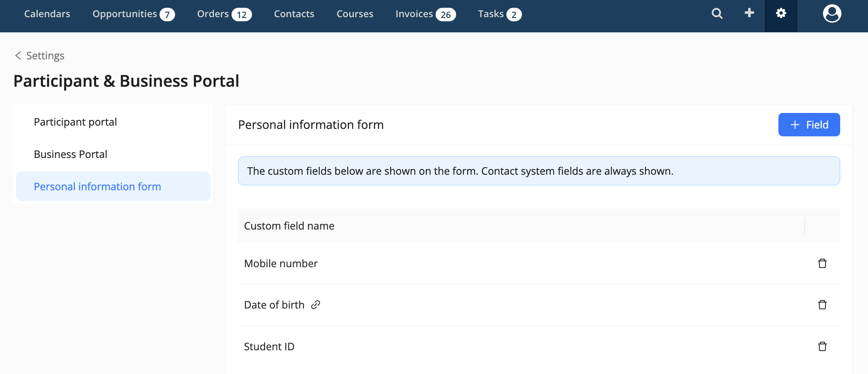Go back to Settings
The height and width of the screenshot is (374, 868).
[x=40, y=56]
